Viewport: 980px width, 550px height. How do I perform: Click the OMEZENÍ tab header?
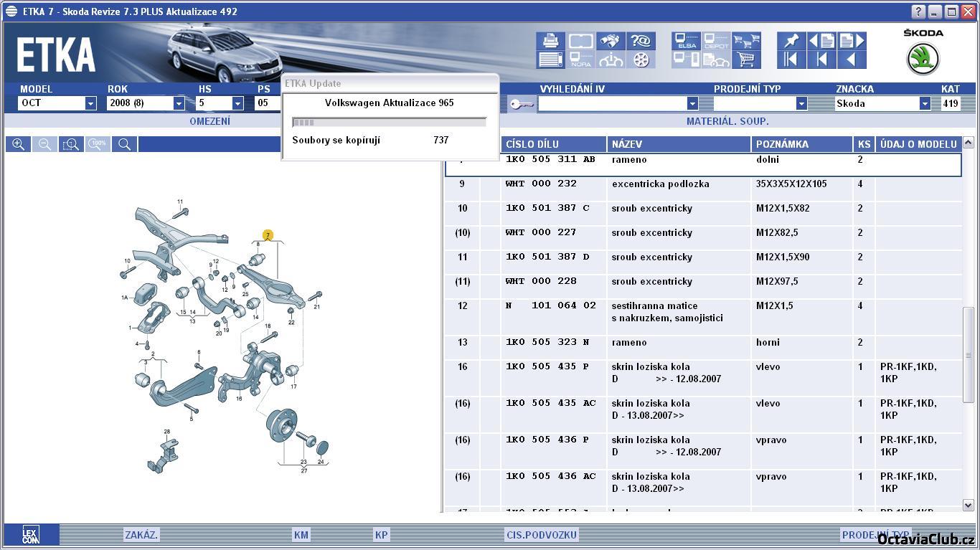tap(209, 121)
